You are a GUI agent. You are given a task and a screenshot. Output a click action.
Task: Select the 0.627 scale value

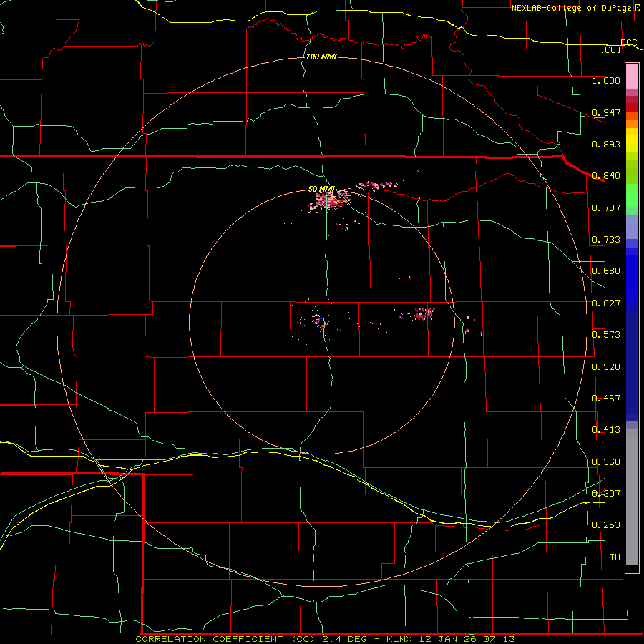[x=606, y=303]
